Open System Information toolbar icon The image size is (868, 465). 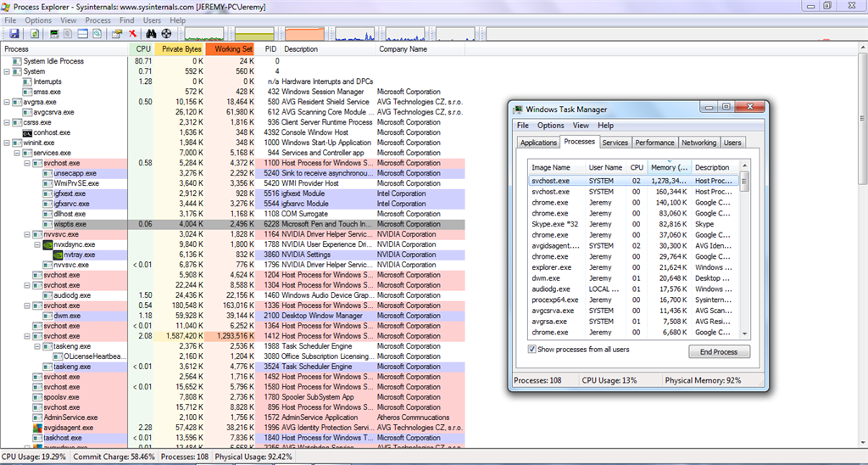54,34
